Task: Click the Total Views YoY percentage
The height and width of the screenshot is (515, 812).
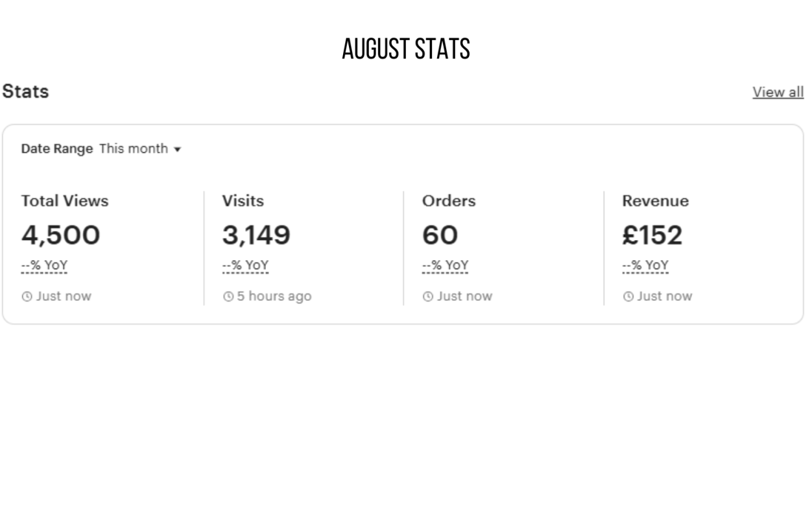Action: [x=44, y=265]
